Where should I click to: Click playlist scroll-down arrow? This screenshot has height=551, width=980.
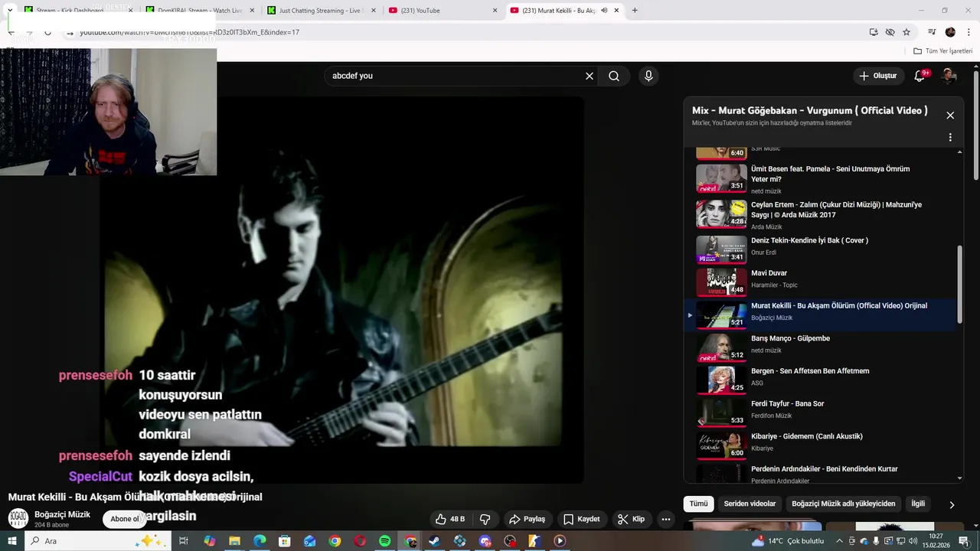pyautogui.click(x=960, y=478)
